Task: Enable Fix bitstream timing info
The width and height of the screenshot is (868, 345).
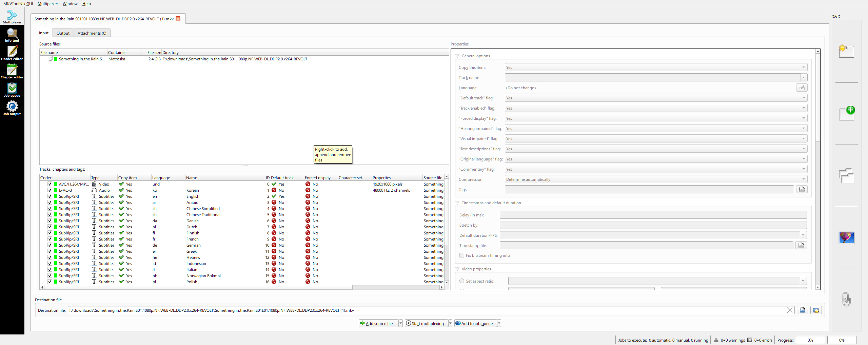Action: tap(462, 255)
